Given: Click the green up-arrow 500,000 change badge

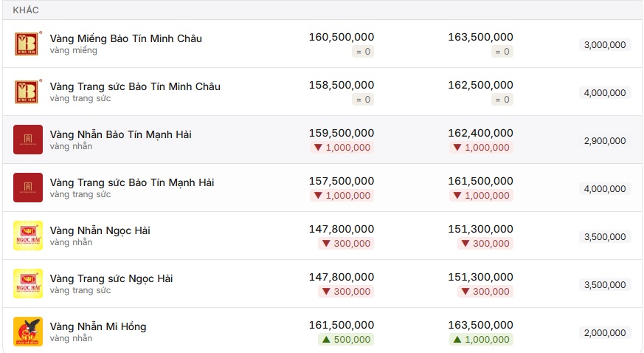Looking at the screenshot, I should pos(346,340).
